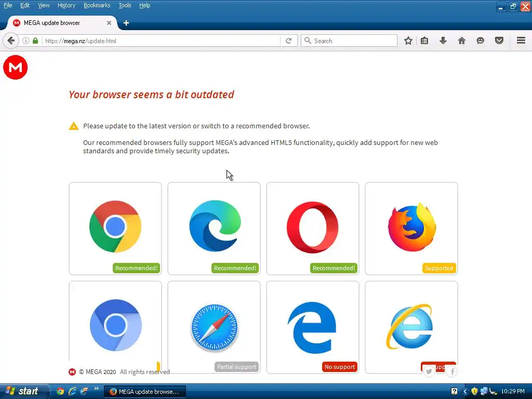Viewport: 532px width, 399px height.
Task: Click the Recommended! badge under Chrome
Action: (x=136, y=268)
